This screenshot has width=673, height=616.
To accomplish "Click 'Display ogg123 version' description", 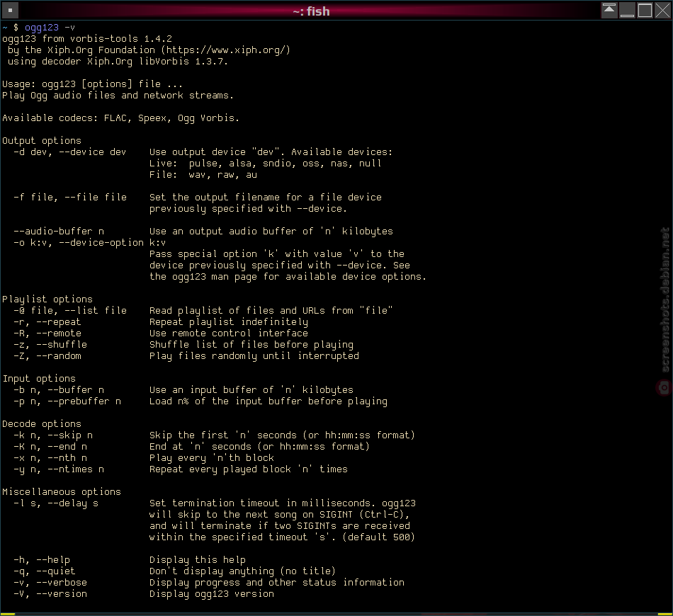I will pos(212,594).
